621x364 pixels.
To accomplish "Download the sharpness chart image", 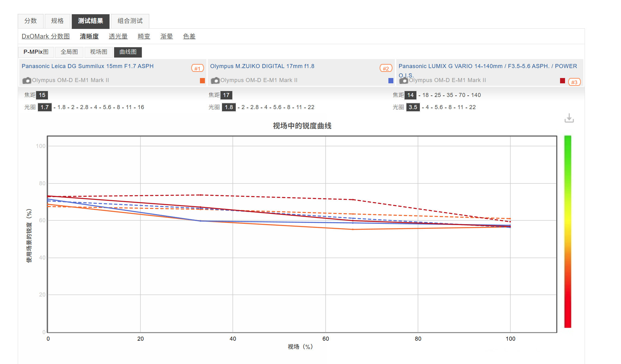I will [x=569, y=118].
